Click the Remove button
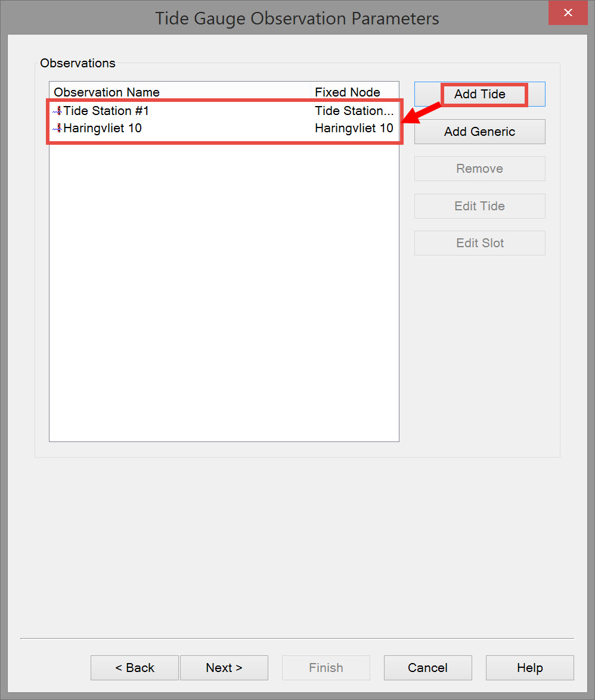This screenshot has width=595, height=700. [x=479, y=169]
